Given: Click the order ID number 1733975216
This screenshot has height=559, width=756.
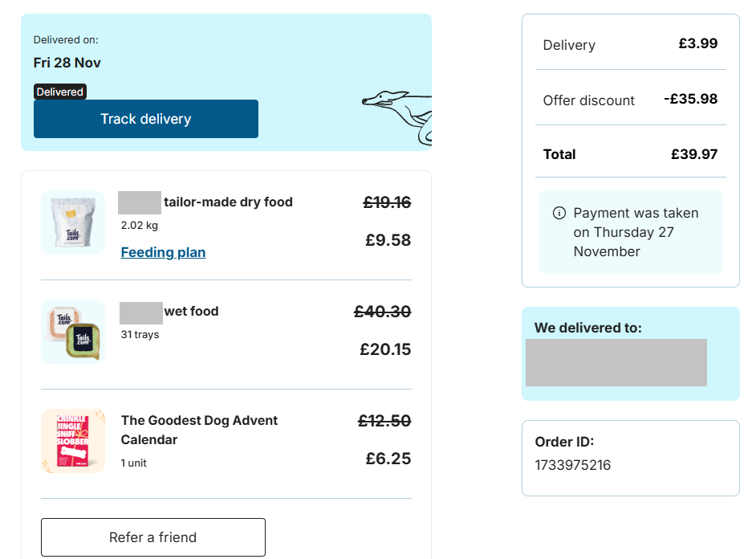Looking at the screenshot, I should (x=572, y=465).
